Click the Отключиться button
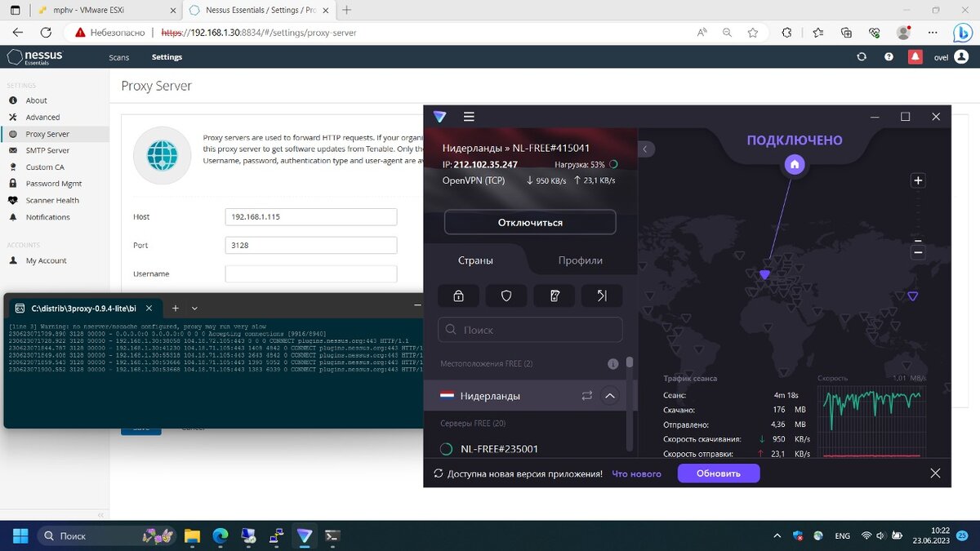The image size is (980, 551). pos(530,222)
